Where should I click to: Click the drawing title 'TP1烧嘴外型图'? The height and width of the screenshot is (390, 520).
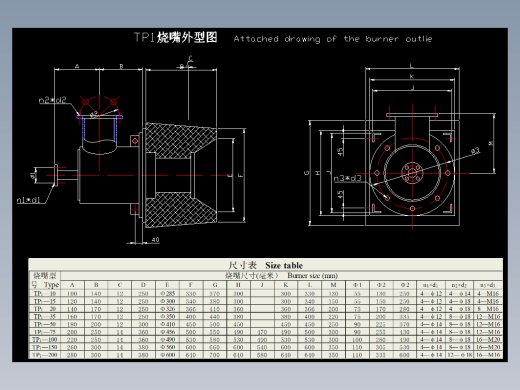pyautogui.click(x=175, y=37)
